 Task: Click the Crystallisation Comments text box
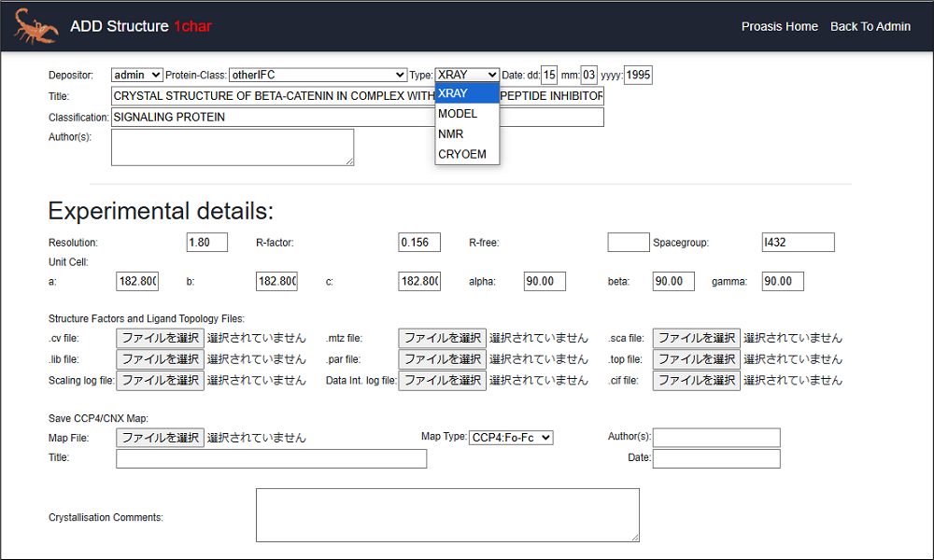pos(447,514)
